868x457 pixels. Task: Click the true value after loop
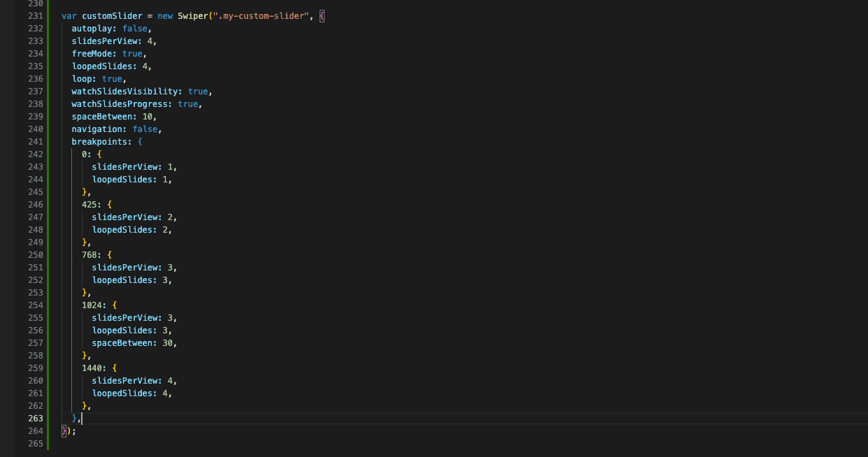point(112,79)
